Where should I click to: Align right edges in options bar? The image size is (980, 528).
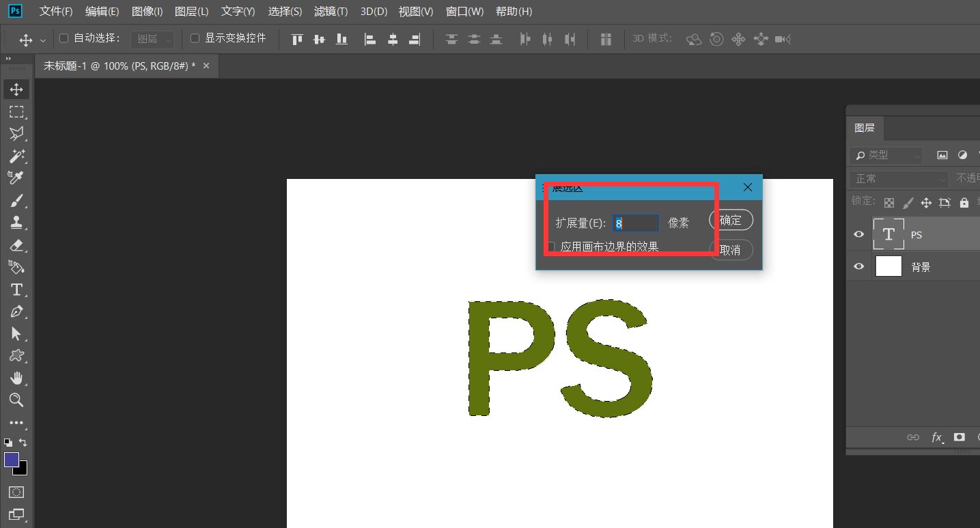click(x=415, y=39)
